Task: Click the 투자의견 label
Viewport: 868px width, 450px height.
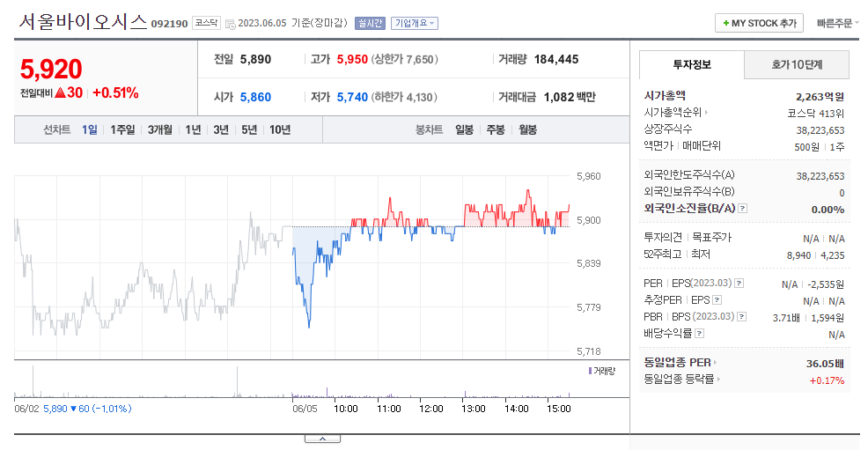Action: pos(663,238)
